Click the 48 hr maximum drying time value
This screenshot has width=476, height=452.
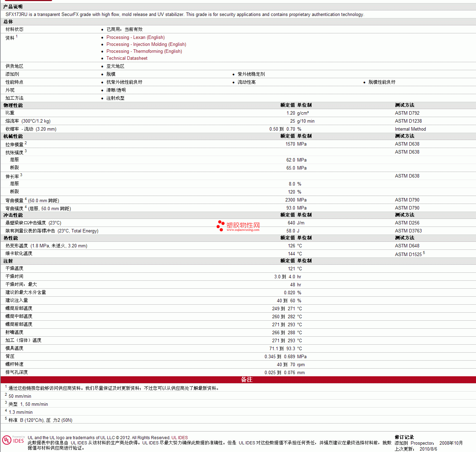pyautogui.click(x=296, y=285)
